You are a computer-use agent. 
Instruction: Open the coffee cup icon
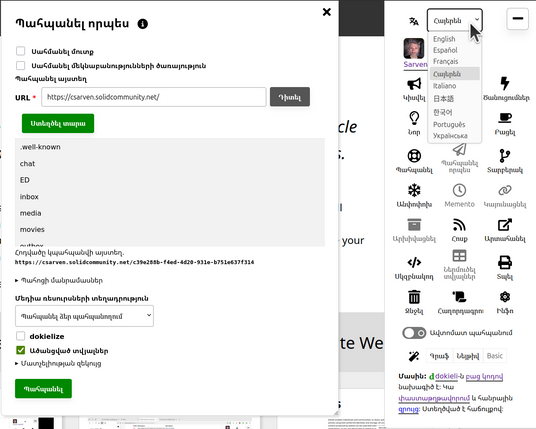click(x=505, y=118)
